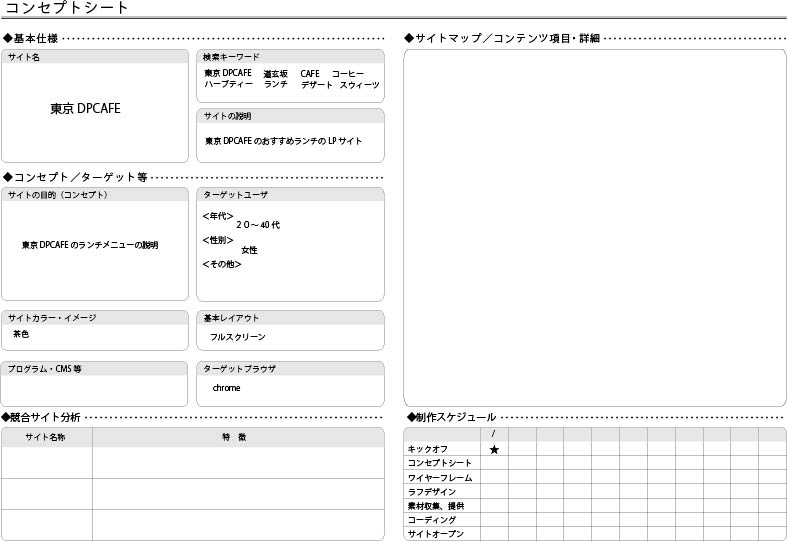Image resolution: width=788 pixels, height=541 pixels.
Task: Select the first empty 競合サイト name cell
Action: point(46,462)
